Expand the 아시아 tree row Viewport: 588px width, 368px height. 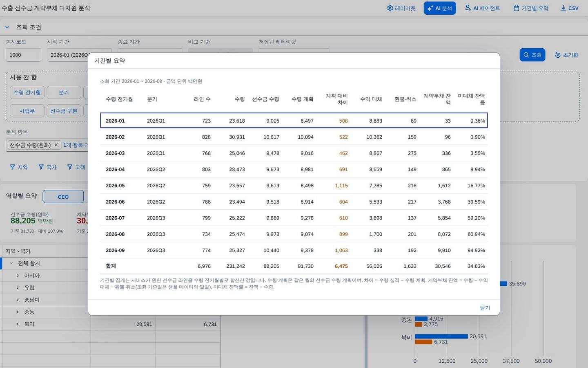[18, 276]
